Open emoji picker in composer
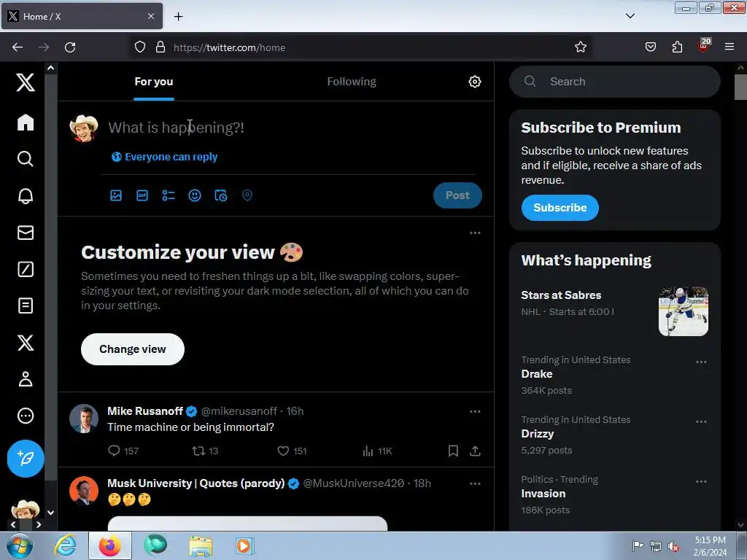747x560 pixels. click(x=194, y=195)
